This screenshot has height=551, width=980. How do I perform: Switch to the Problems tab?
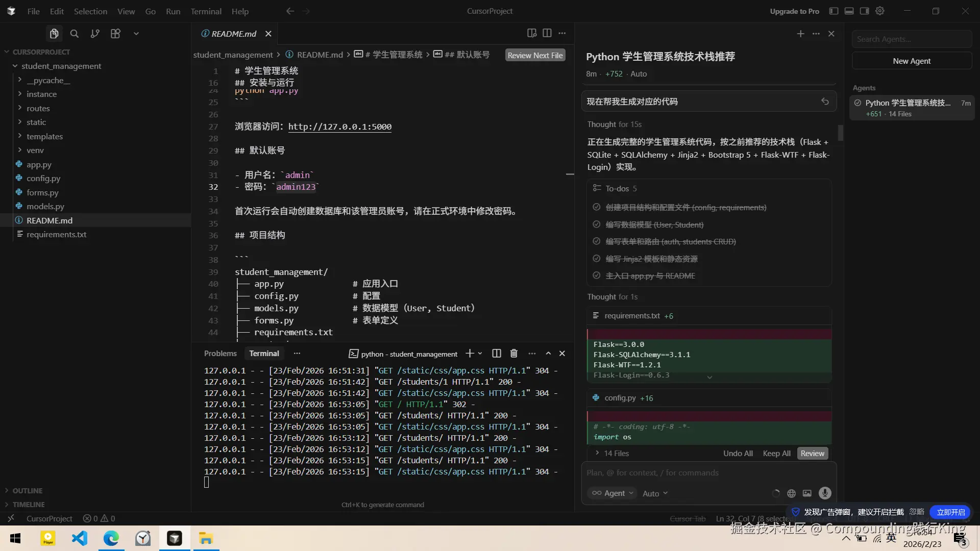[220, 354]
